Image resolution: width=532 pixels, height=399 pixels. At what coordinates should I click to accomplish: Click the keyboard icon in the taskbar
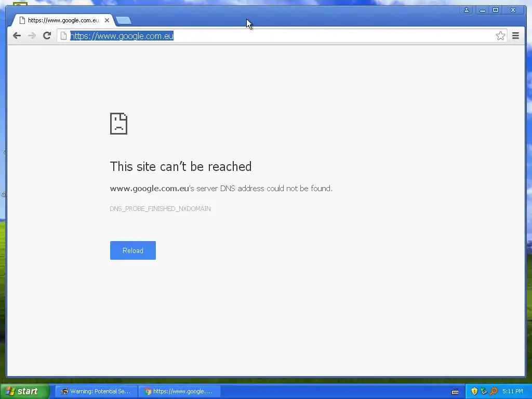pyautogui.click(x=455, y=392)
